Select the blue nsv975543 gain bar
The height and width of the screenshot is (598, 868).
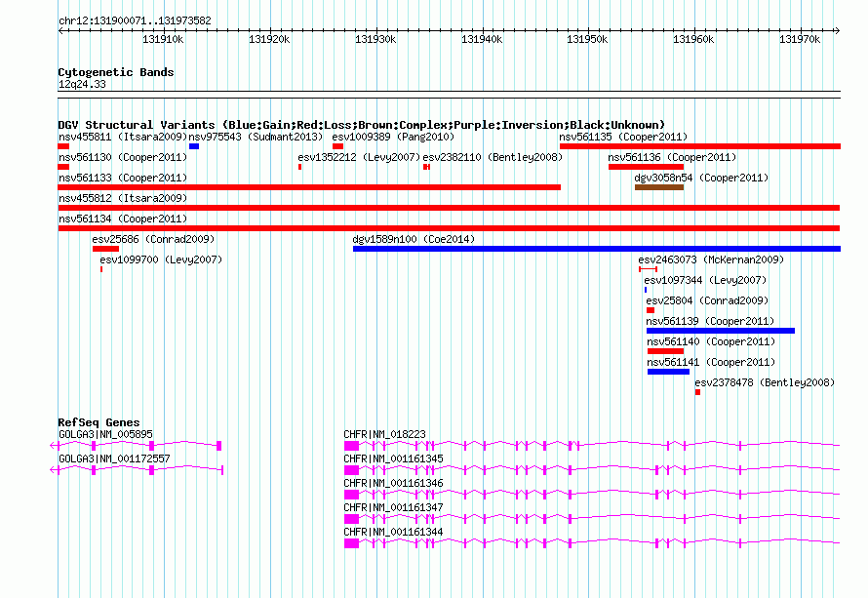click(194, 146)
